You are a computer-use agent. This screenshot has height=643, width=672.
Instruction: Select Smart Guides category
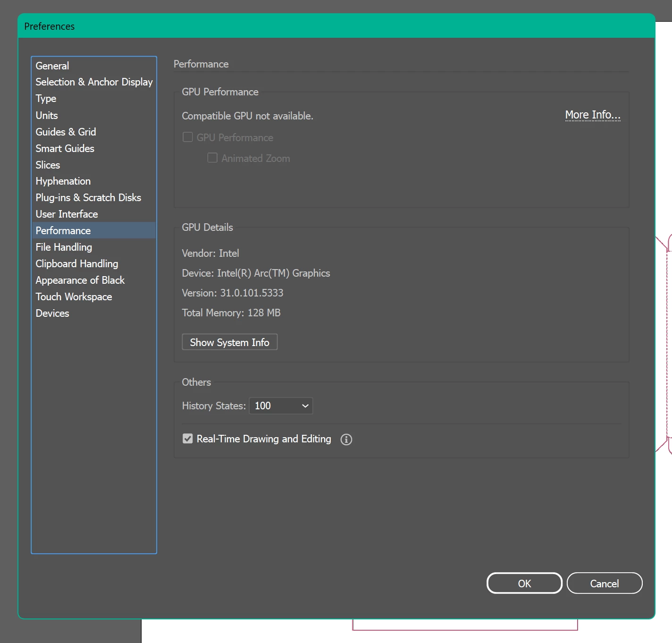(x=93, y=148)
